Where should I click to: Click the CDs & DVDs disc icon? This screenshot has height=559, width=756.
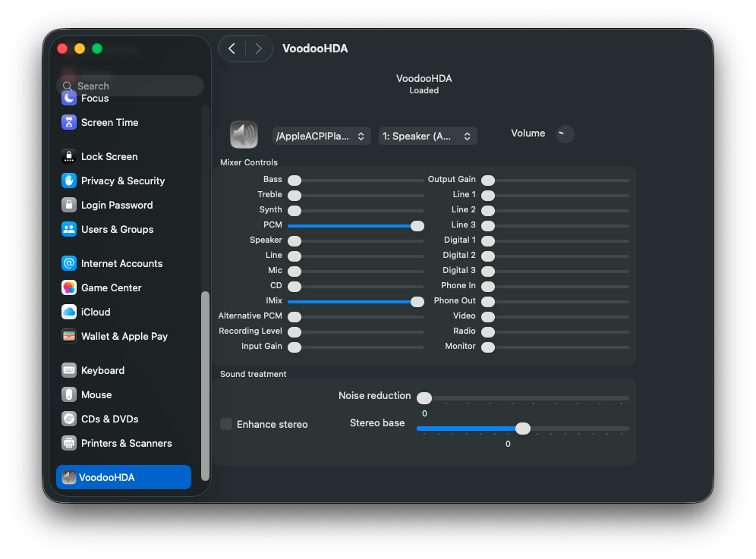[69, 419]
